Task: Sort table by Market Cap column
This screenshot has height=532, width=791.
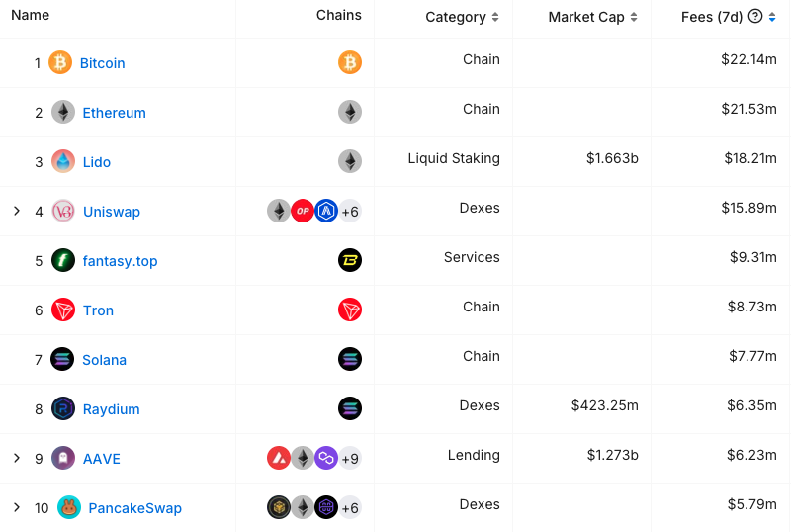Action: 634,17
